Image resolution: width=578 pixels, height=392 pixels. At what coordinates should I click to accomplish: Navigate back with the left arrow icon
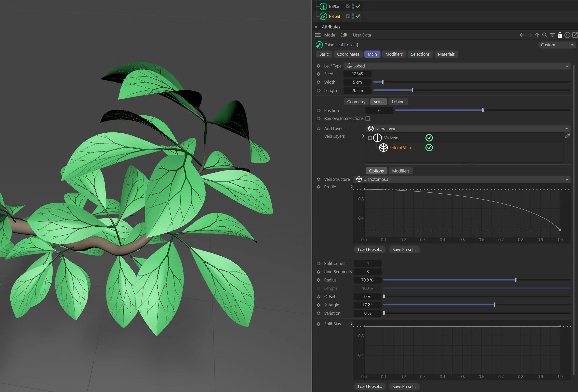coord(522,35)
